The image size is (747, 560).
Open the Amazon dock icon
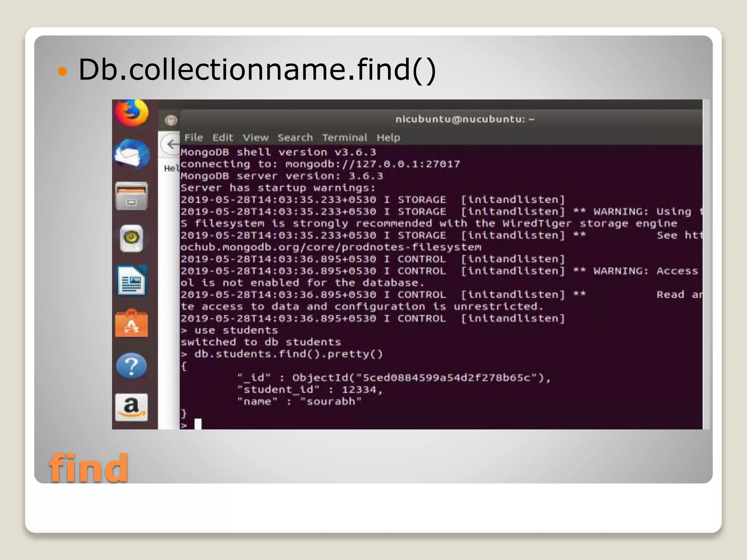click(x=132, y=407)
